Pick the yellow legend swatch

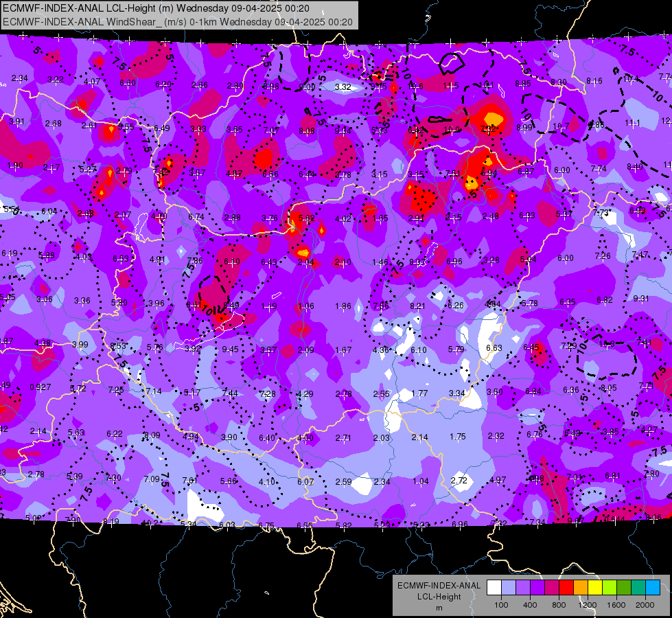595,588
